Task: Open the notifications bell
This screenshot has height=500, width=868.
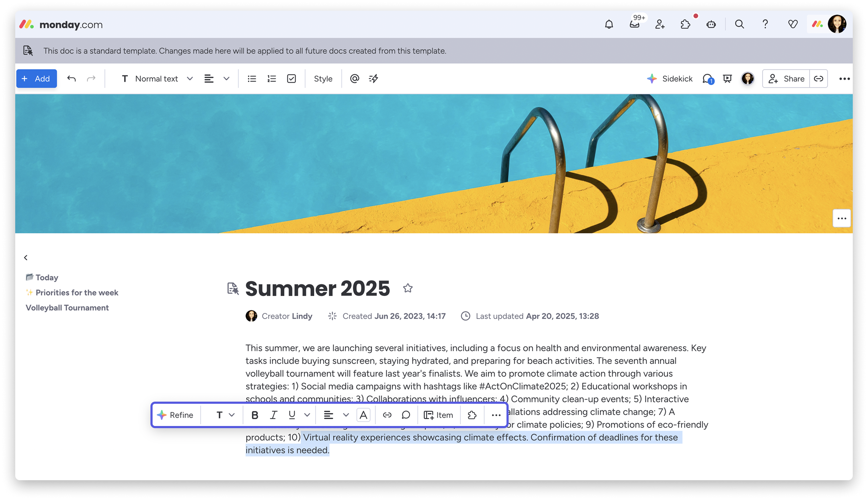Action: click(609, 24)
